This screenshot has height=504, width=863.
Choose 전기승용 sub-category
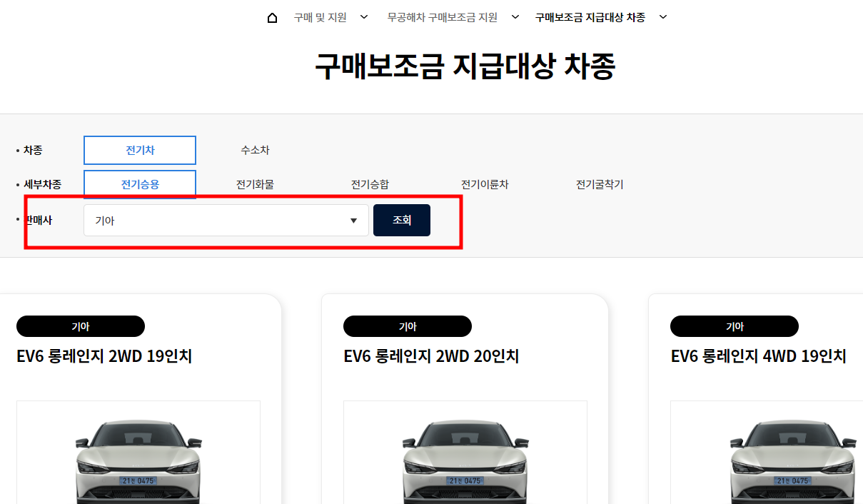click(140, 184)
